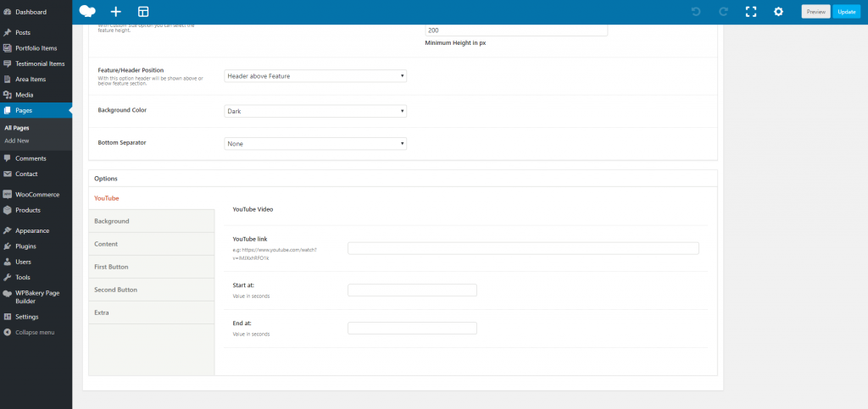Viewport: 868px width, 409px height.
Task: Click the WPBakery cloud logo icon
Action: [87, 12]
